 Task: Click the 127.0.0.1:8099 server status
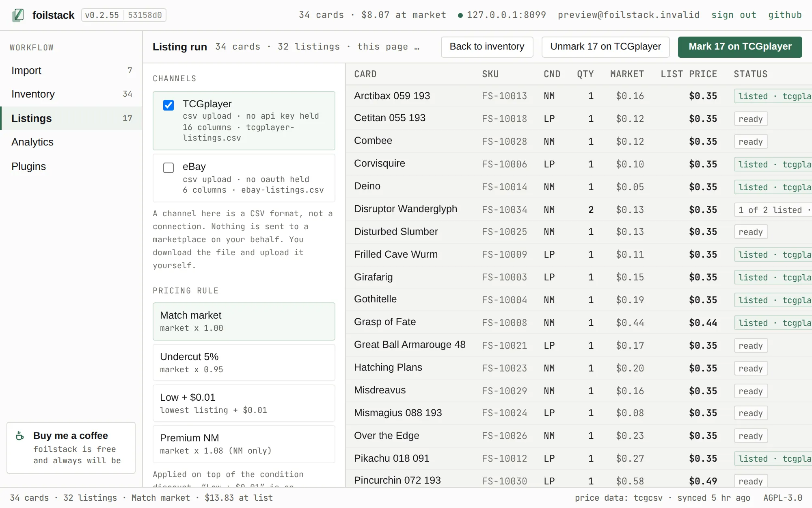(502, 15)
